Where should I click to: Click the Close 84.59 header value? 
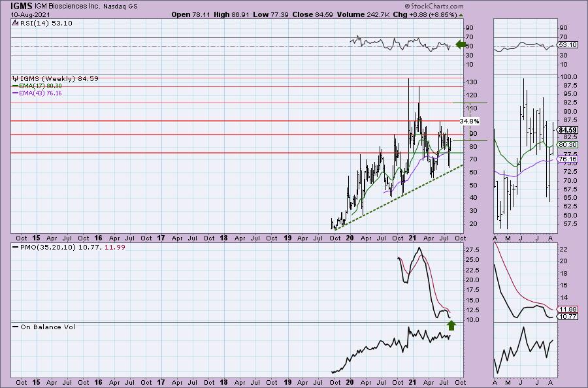coord(312,14)
